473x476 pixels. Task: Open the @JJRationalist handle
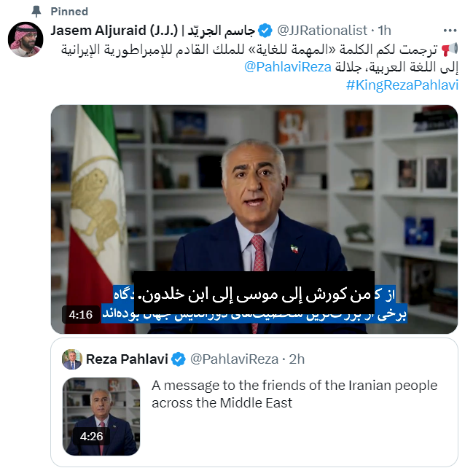tap(322, 31)
